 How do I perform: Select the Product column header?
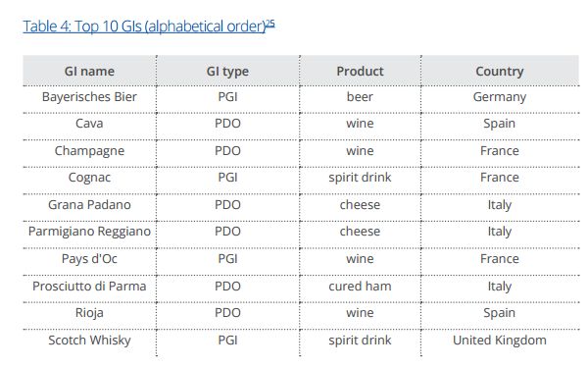point(360,72)
